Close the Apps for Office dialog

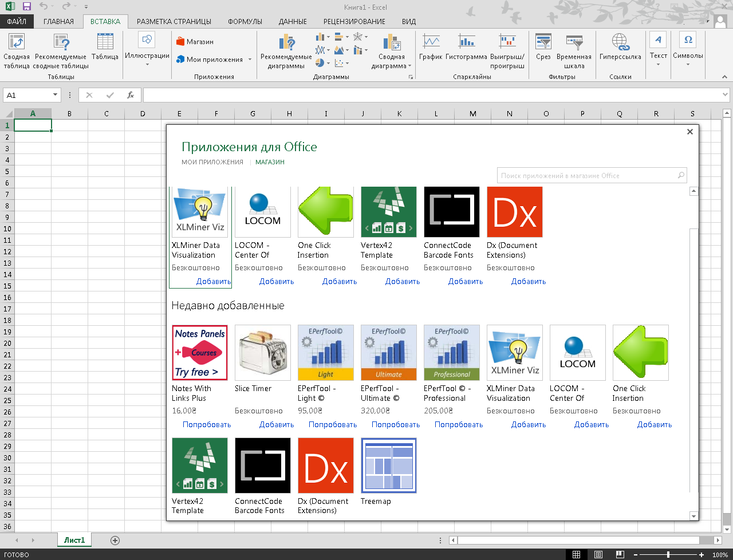coord(690,132)
